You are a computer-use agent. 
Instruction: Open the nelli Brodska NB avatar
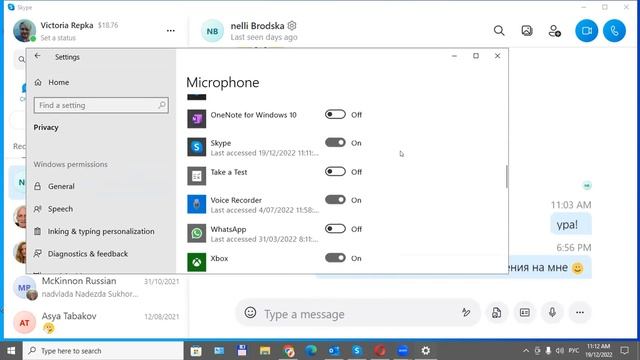[212, 31]
